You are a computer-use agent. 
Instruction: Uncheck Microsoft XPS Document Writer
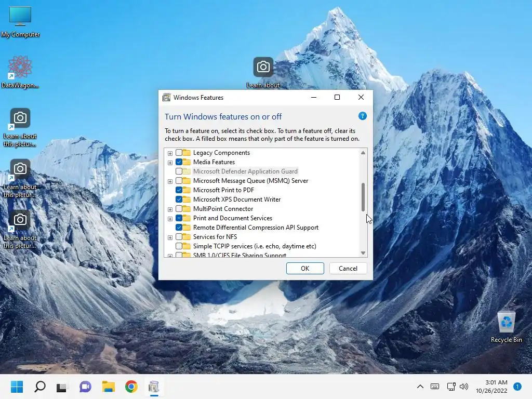tap(179, 199)
